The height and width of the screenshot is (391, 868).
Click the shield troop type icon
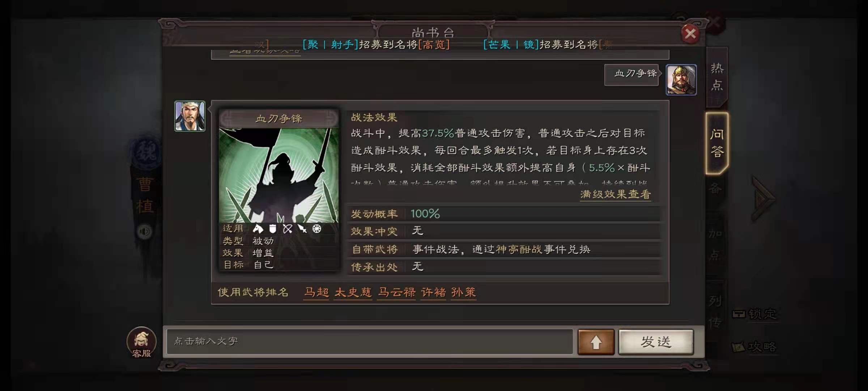(x=273, y=228)
